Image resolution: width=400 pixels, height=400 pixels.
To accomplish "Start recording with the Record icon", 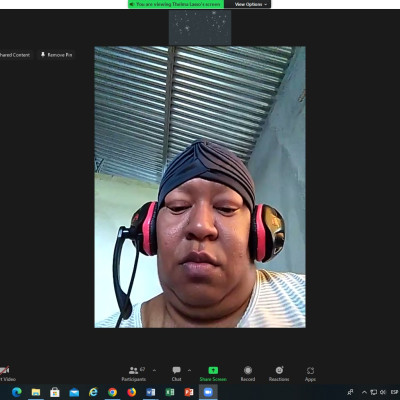I will click(248, 370).
